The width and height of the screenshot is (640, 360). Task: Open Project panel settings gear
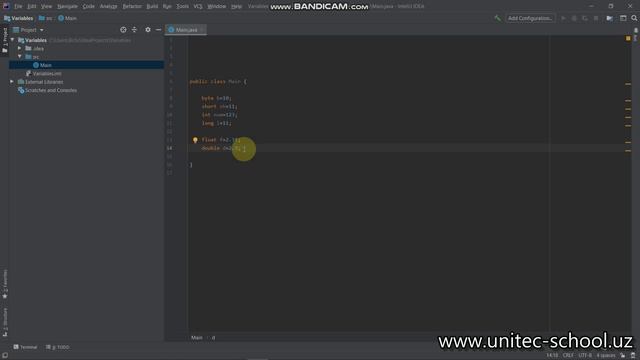click(148, 30)
